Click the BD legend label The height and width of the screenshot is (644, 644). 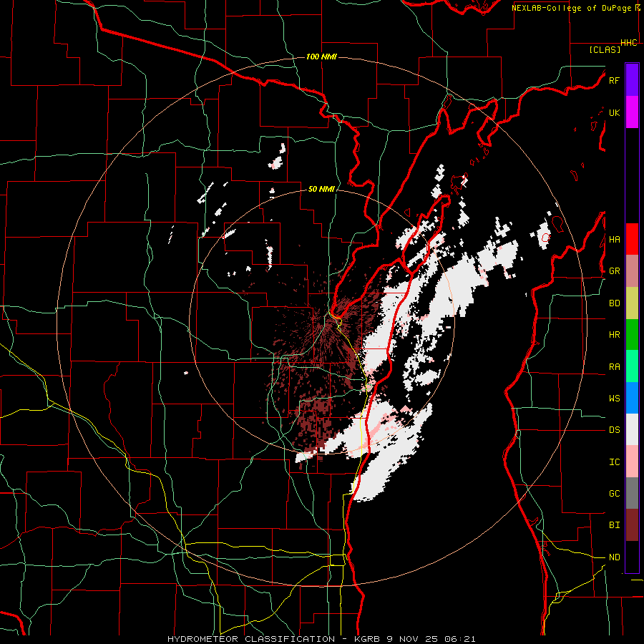pyautogui.click(x=614, y=303)
